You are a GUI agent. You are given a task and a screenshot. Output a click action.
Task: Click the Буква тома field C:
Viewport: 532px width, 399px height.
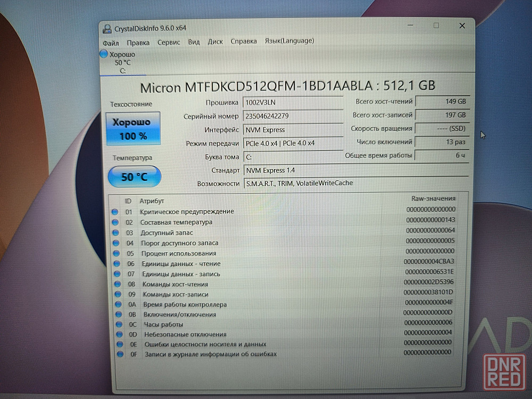293,157
